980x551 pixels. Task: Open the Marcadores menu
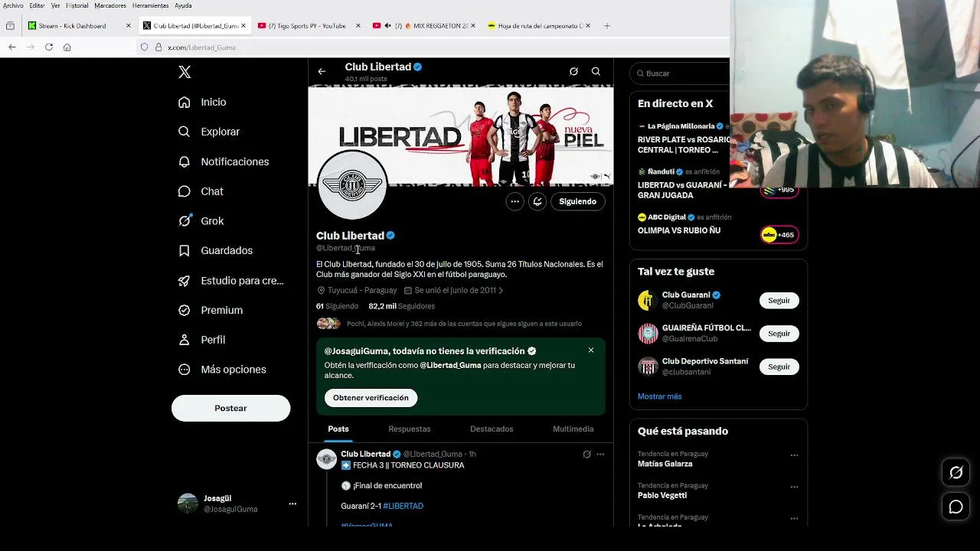(110, 5)
